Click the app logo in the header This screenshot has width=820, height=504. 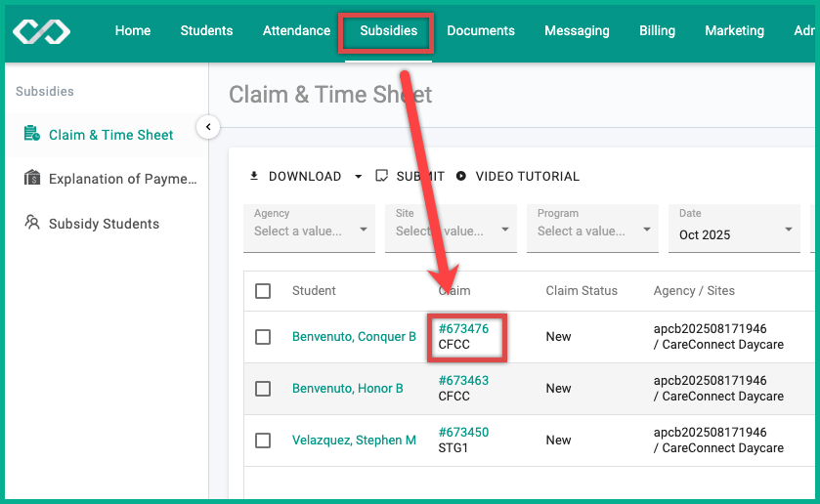coord(41,31)
